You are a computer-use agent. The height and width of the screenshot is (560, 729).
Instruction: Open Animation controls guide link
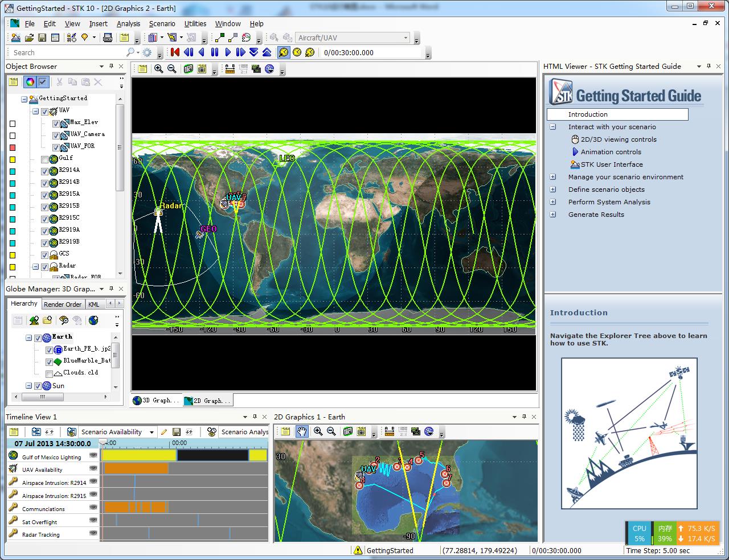click(x=611, y=152)
